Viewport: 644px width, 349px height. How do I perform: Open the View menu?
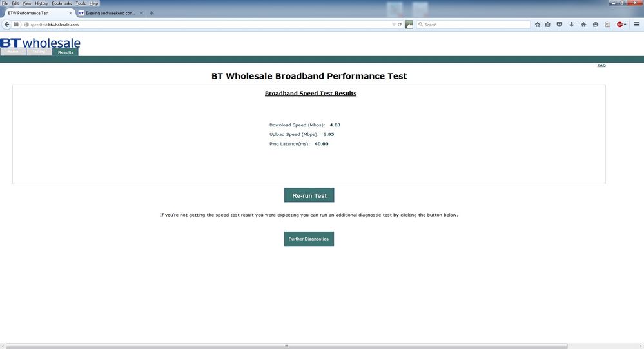(26, 3)
